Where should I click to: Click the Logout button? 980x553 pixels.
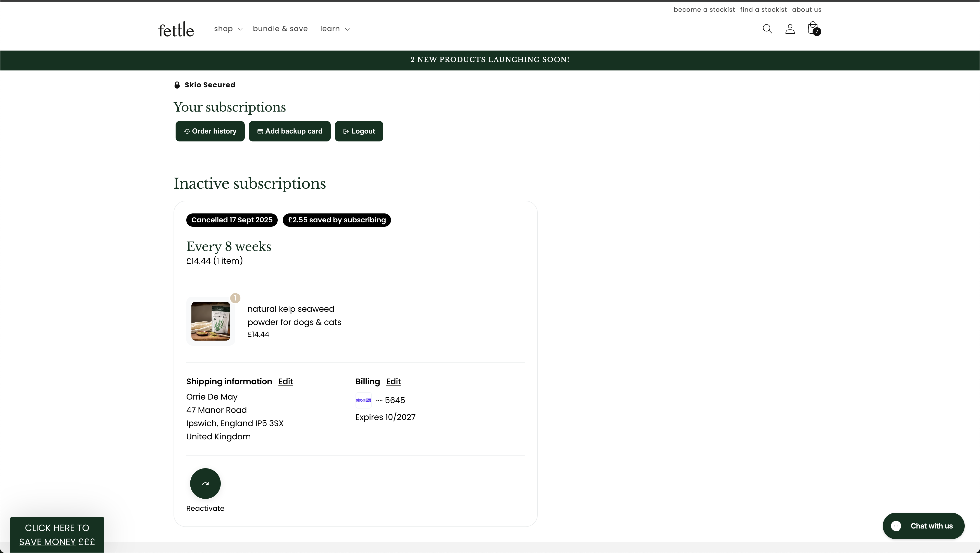359,131
